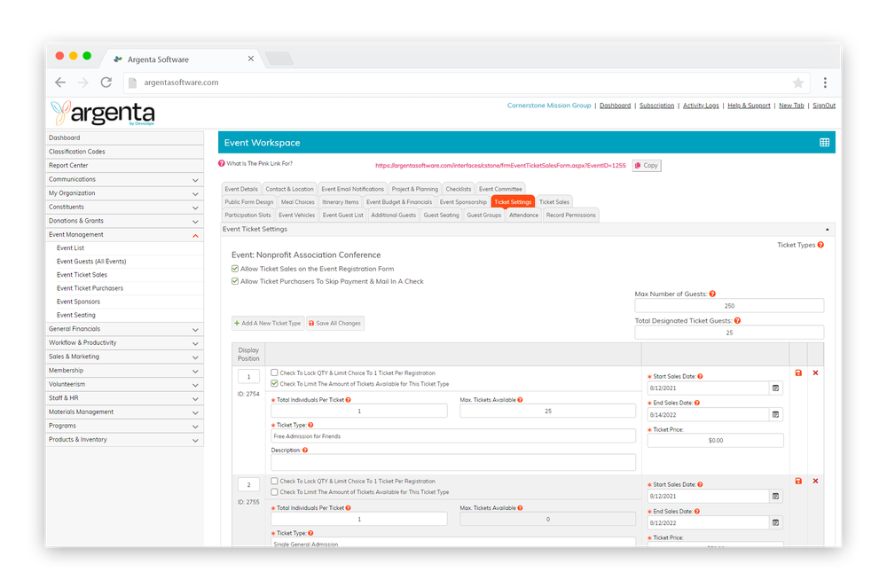
Task: Copy the pink ticket sales link
Action: point(647,166)
